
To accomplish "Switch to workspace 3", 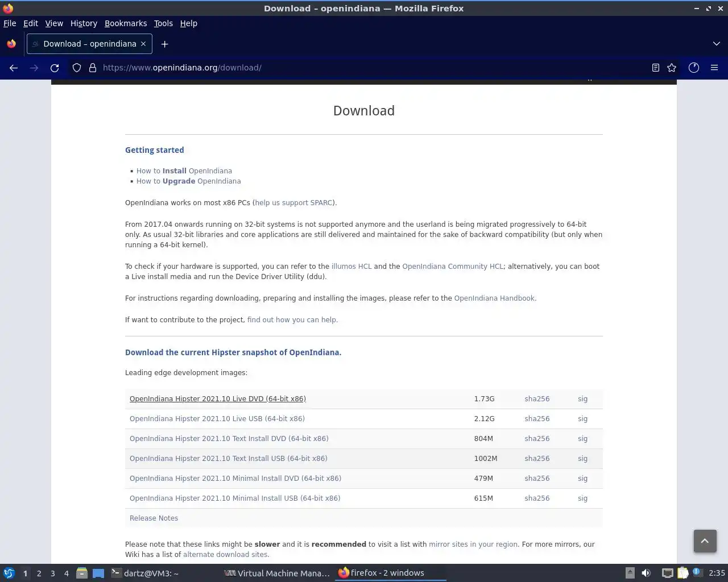I will pos(52,573).
